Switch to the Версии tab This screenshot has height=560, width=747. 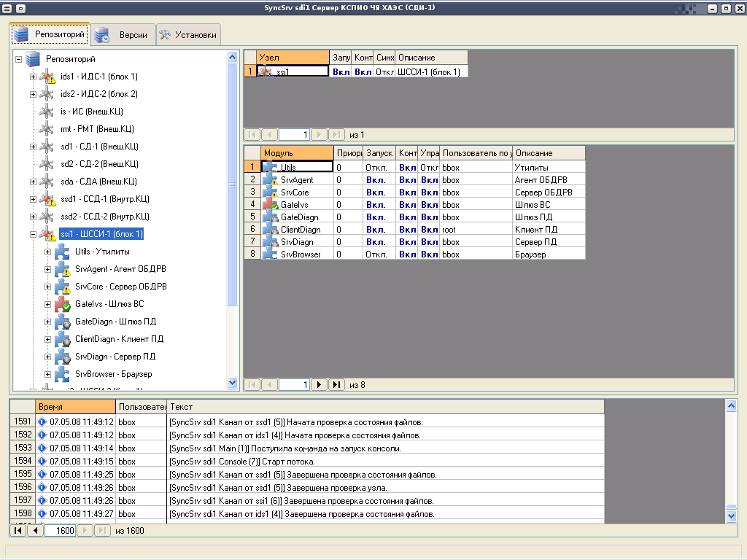click(123, 34)
